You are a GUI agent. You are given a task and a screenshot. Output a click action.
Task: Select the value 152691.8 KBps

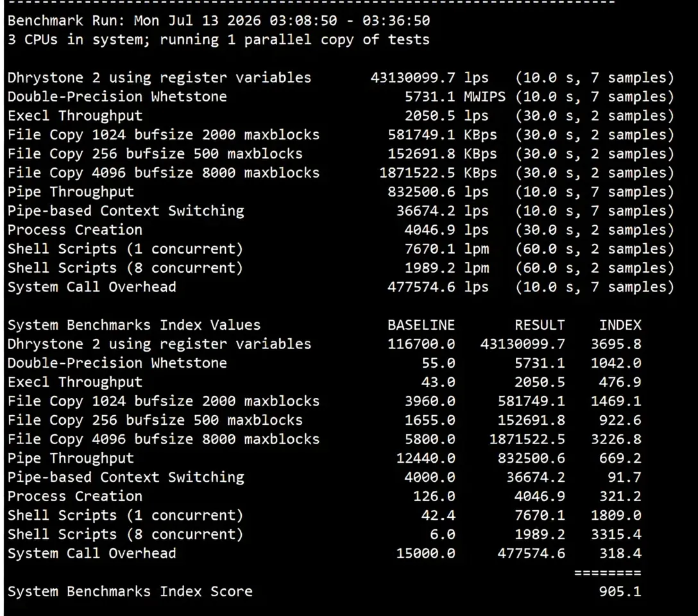click(442, 154)
